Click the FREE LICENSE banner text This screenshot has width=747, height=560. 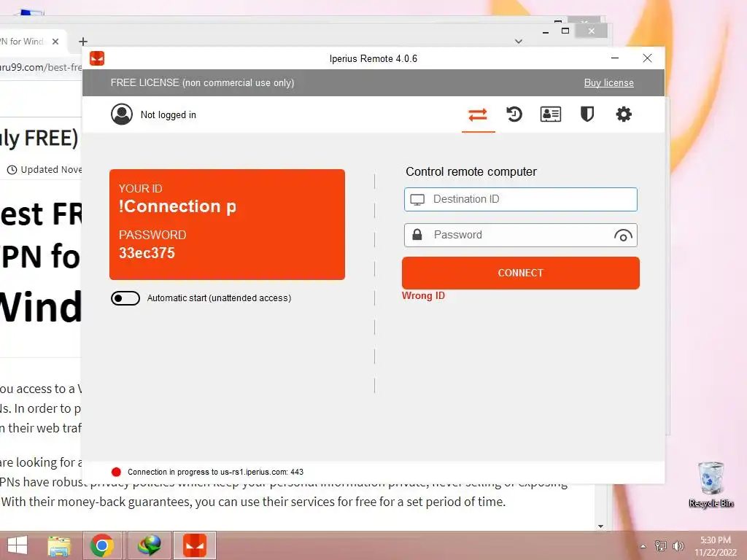click(202, 83)
